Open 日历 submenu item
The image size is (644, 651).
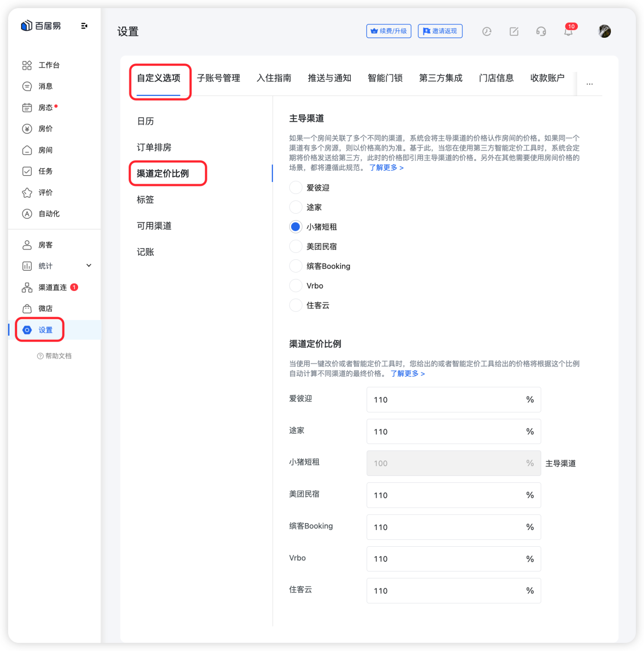click(x=146, y=121)
